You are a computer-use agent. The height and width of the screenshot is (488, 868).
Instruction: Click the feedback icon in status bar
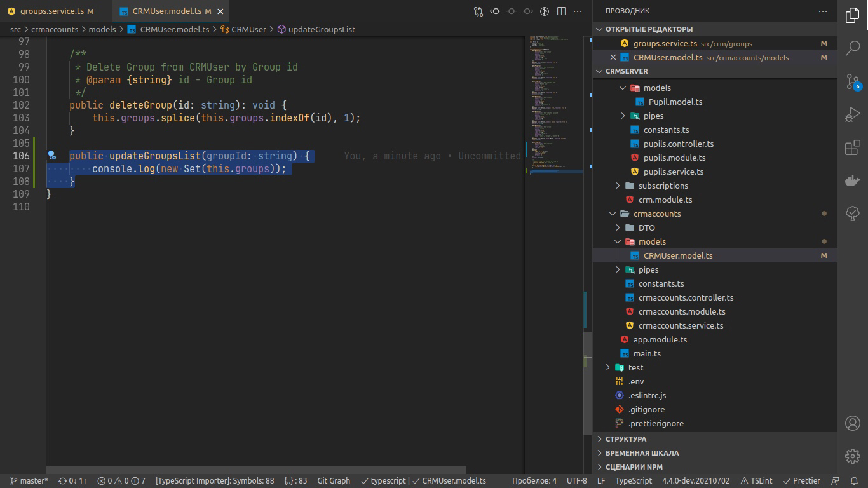tap(836, 481)
